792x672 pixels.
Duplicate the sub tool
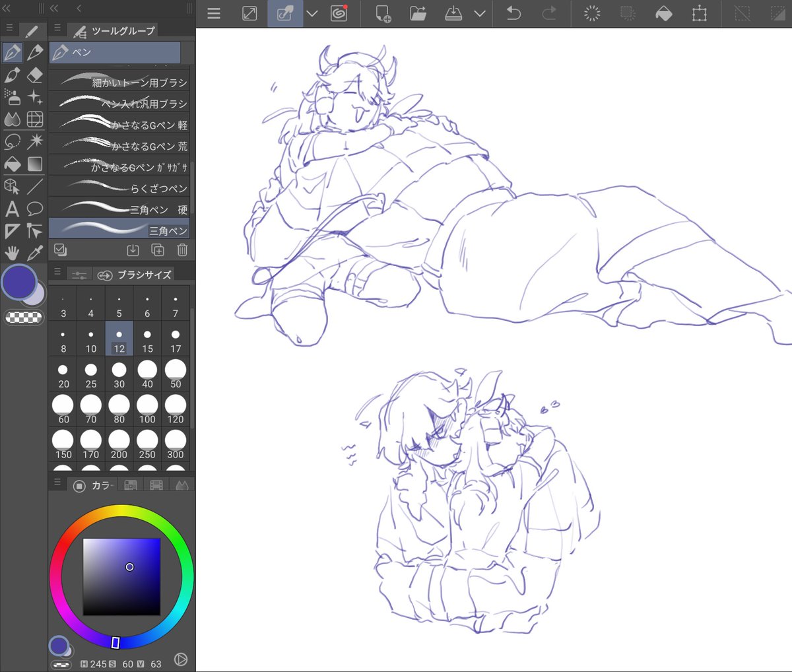tap(158, 250)
